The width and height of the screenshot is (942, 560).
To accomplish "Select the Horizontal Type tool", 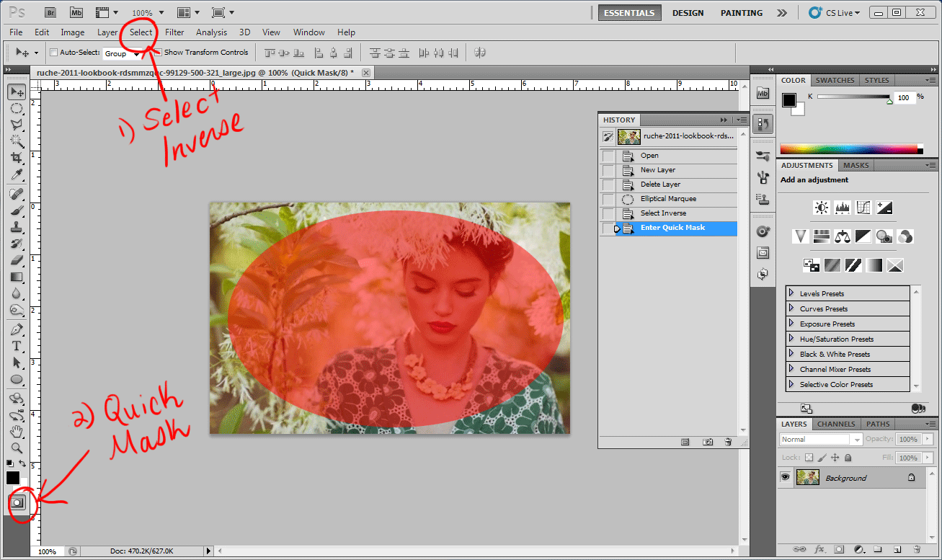I will [17, 346].
